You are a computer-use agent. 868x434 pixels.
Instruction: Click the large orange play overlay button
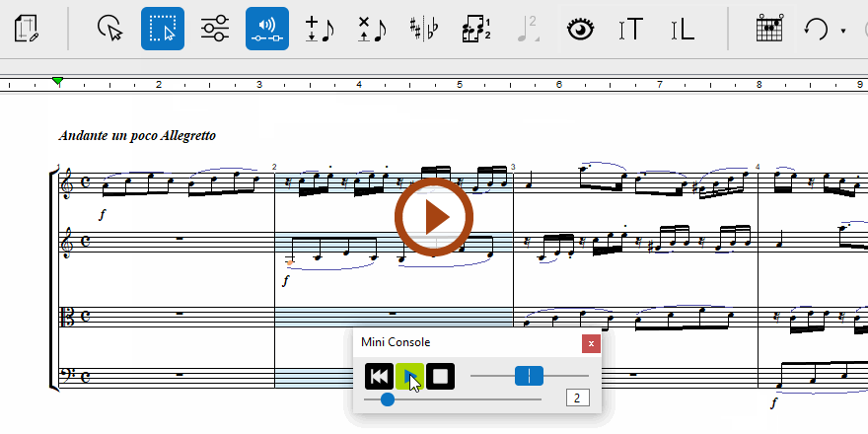pyautogui.click(x=434, y=217)
